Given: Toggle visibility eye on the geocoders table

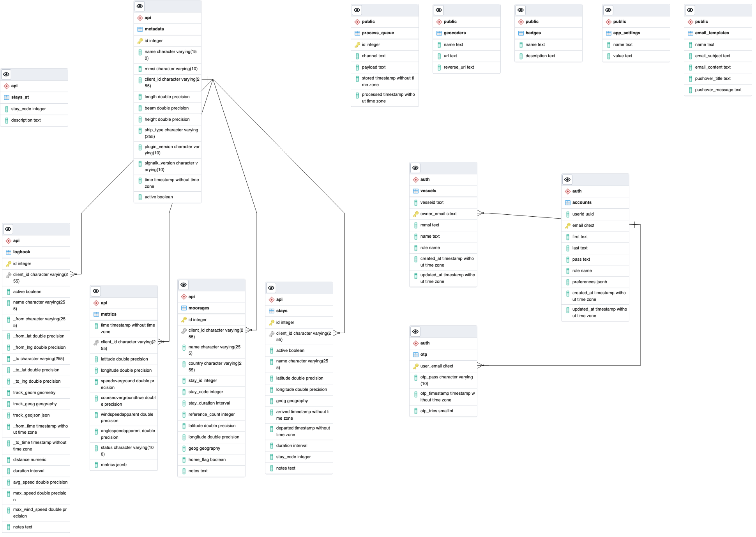Looking at the screenshot, I should pos(439,10).
